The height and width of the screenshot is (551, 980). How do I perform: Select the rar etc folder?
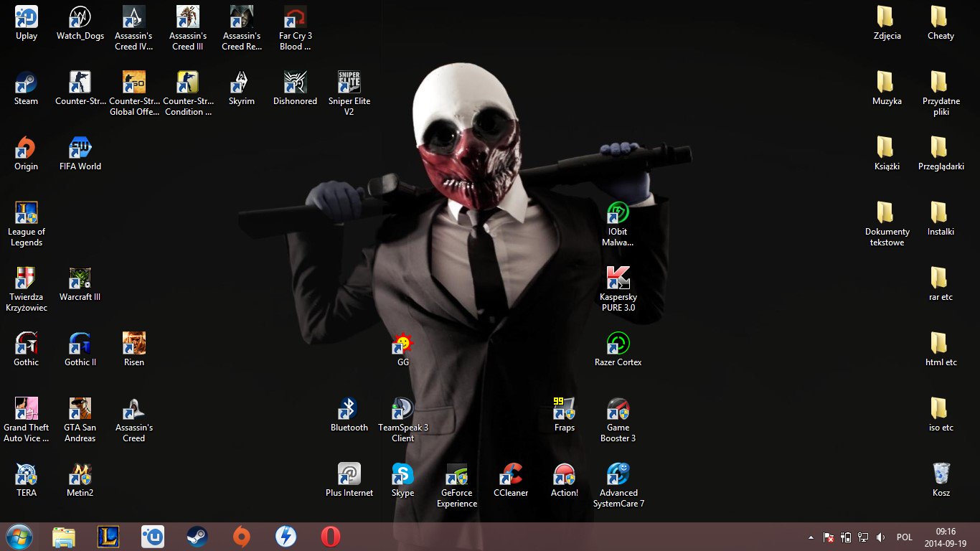tap(941, 284)
